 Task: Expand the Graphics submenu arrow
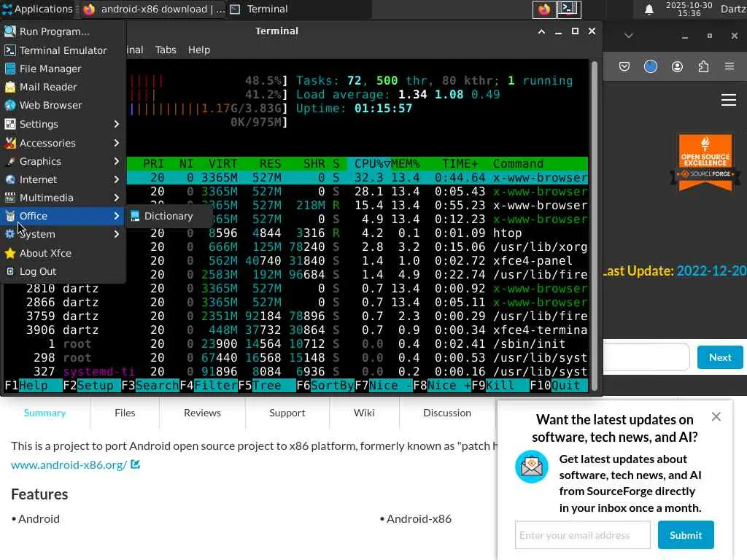[x=117, y=161]
